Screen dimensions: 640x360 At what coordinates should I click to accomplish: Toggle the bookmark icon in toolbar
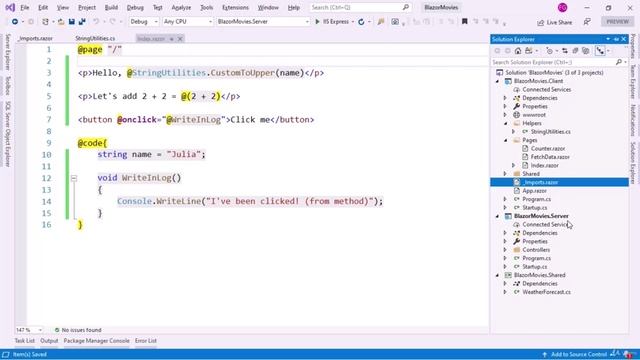point(464,22)
